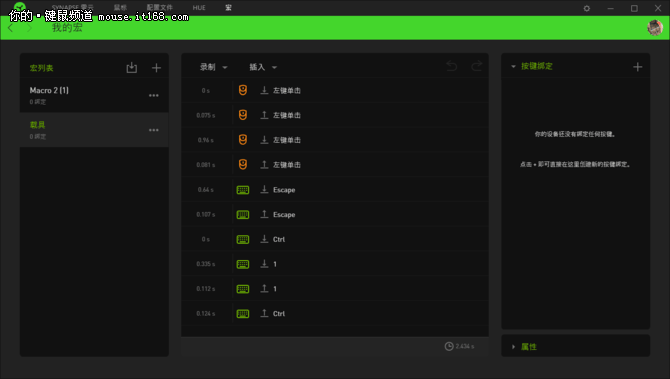
Task: Select the Escape key-down event label
Action: pos(284,190)
